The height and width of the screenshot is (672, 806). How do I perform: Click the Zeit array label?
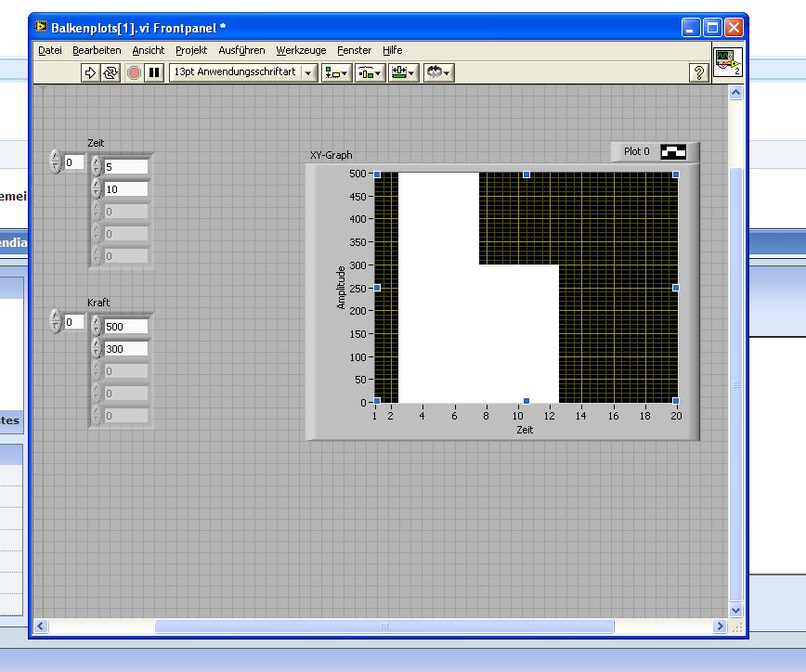pos(96,143)
